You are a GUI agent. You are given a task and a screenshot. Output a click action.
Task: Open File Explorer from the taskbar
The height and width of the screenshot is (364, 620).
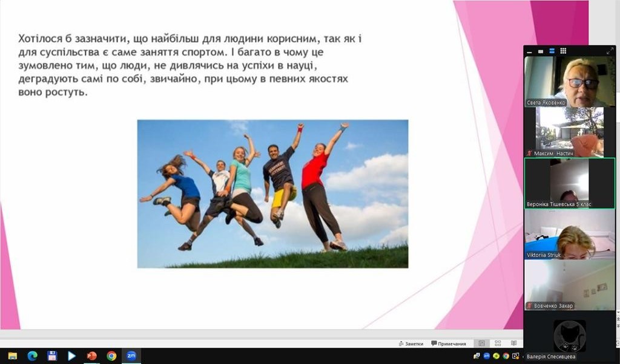point(12,356)
